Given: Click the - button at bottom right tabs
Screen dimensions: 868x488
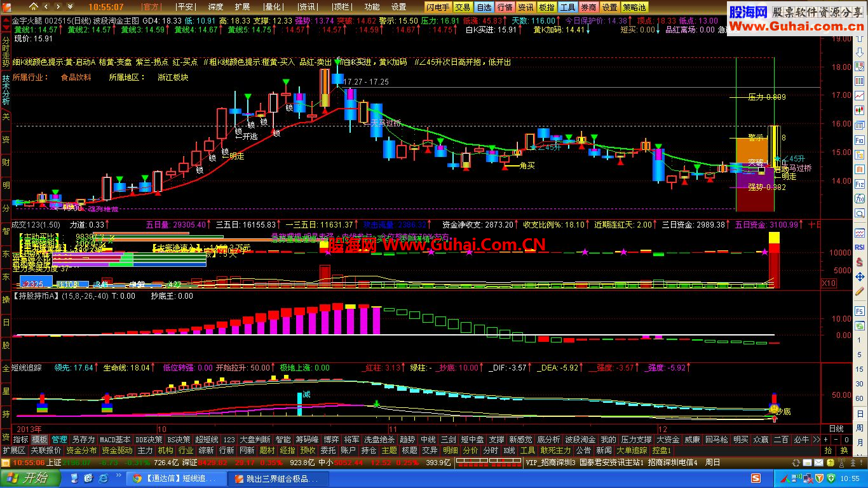Looking at the screenshot, I should 836,439.
